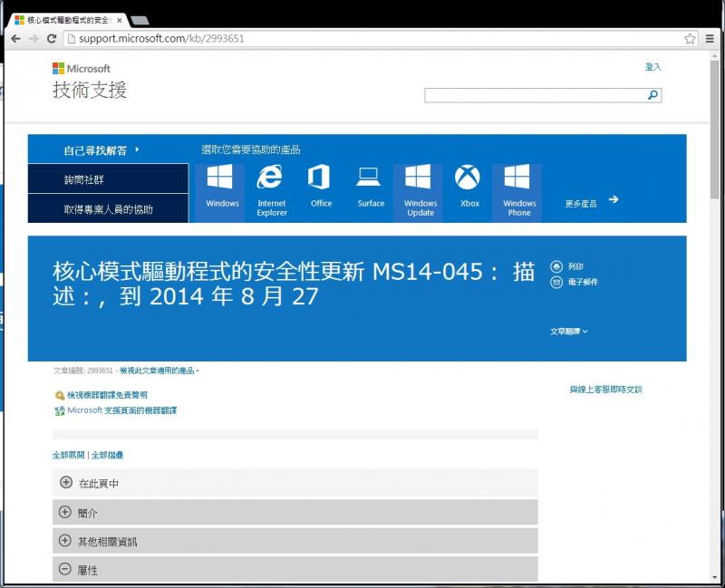Collapse the 屬性 section

point(65,570)
